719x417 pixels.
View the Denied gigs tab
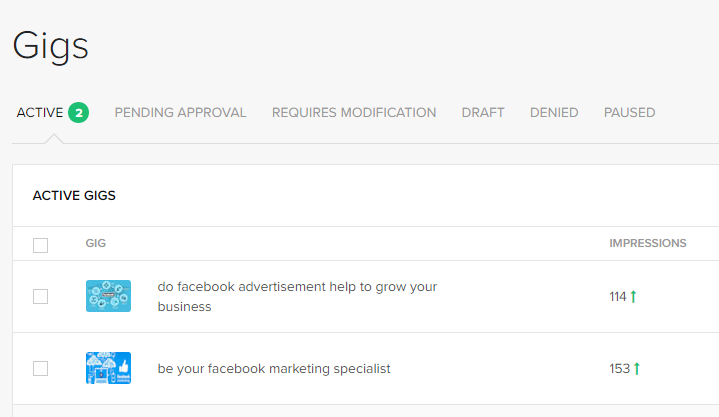tap(554, 113)
